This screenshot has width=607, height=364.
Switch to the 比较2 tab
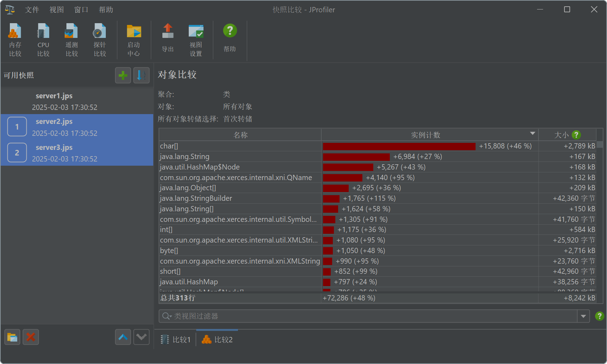pos(217,339)
